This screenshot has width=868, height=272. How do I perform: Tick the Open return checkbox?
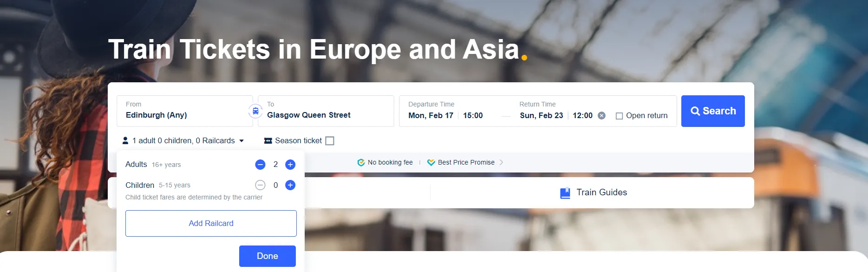tap(619, 116)
